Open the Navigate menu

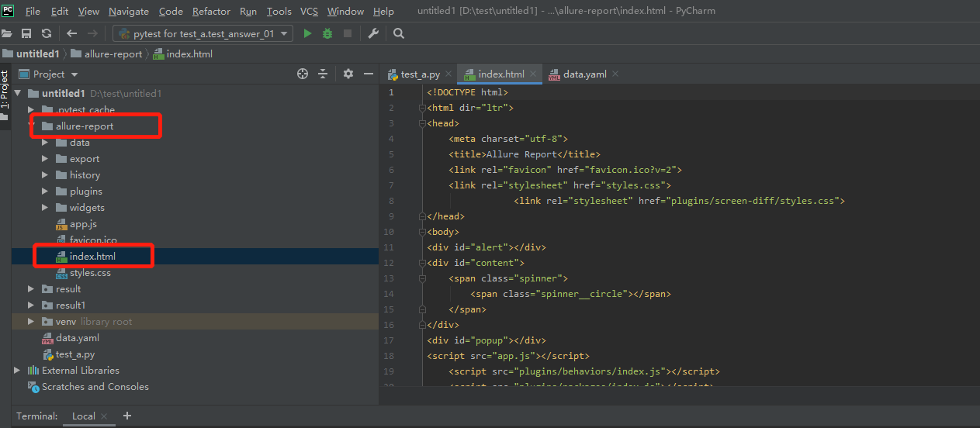pos(129,11)
